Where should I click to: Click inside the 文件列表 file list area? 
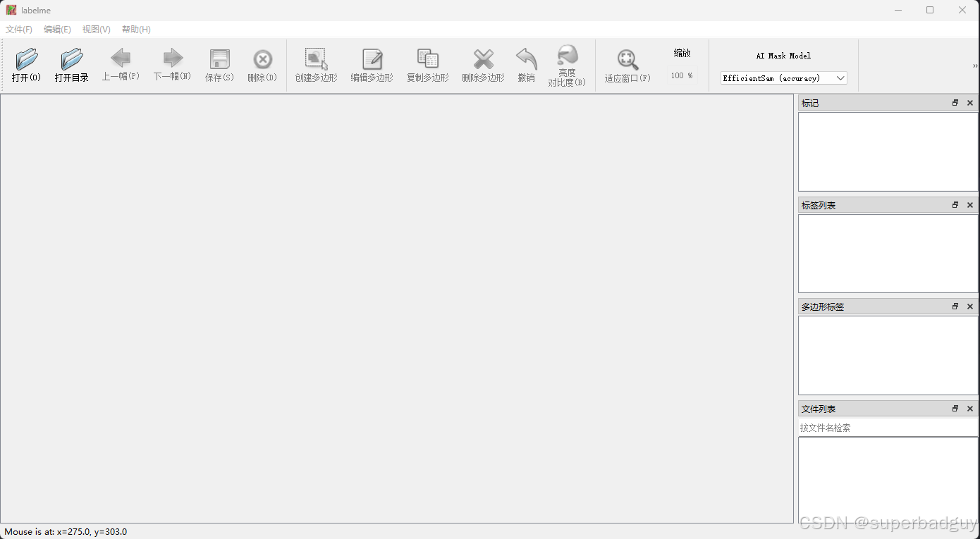coord(888,479)
